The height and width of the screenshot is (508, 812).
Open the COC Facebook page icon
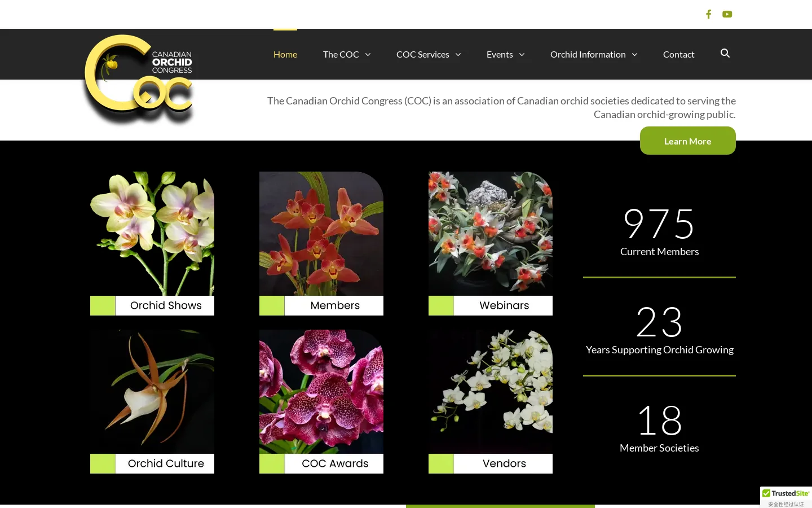(x=709, y=14)
